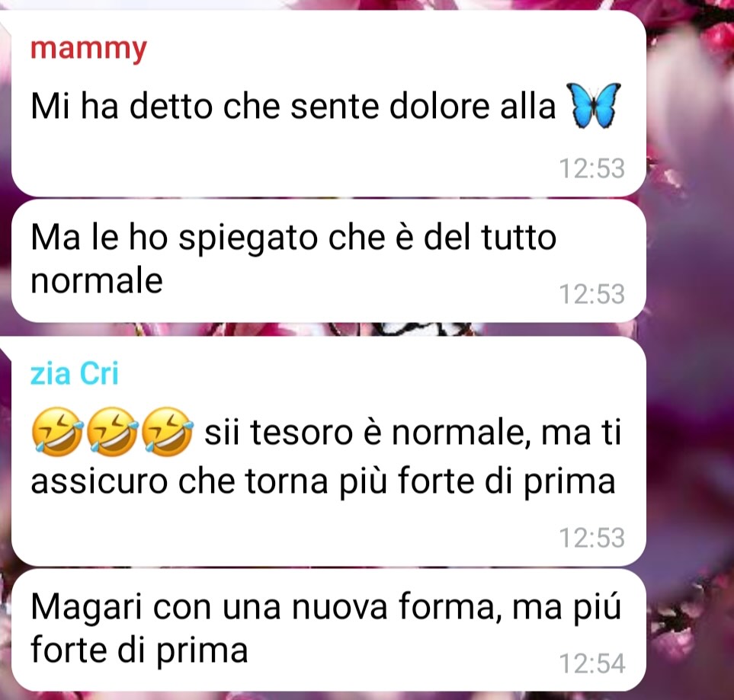Tap "forte di prima" in the last message
Screen dimensions: 734x700
click(139, 650)
